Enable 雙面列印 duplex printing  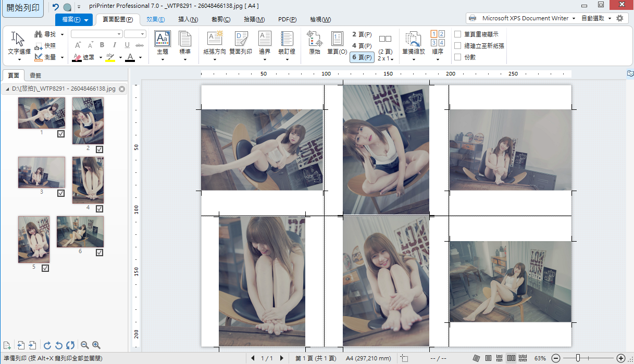(241, 43)
